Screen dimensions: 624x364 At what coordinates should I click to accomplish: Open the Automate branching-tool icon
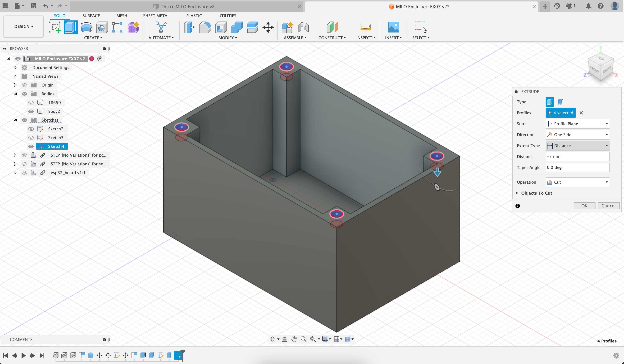click(x=161, y=27)
